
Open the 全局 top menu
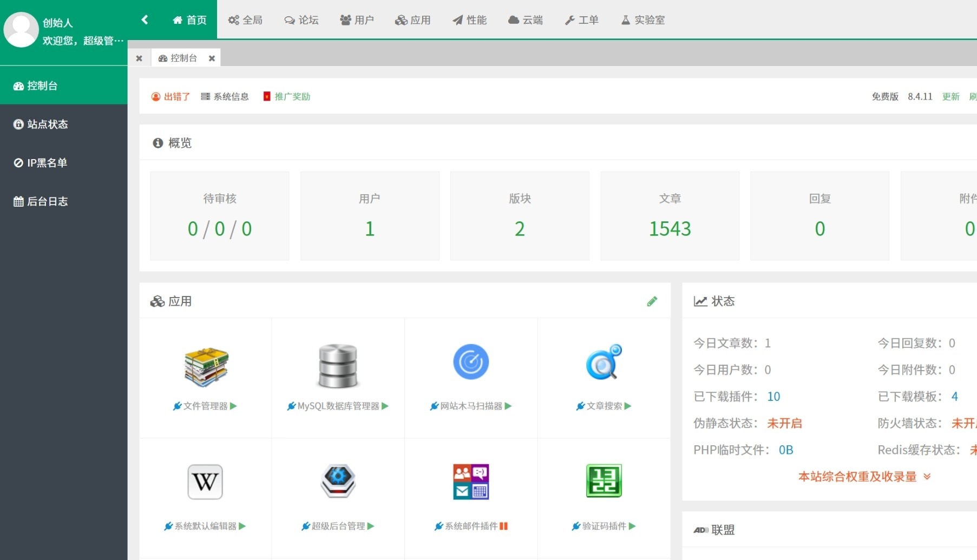245,20
